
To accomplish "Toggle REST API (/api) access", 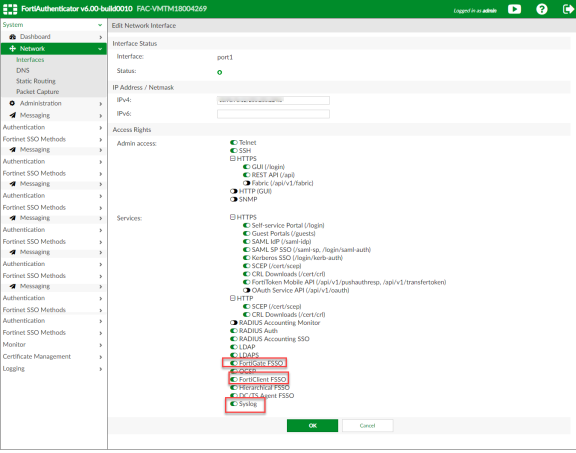I will [246, 175].
